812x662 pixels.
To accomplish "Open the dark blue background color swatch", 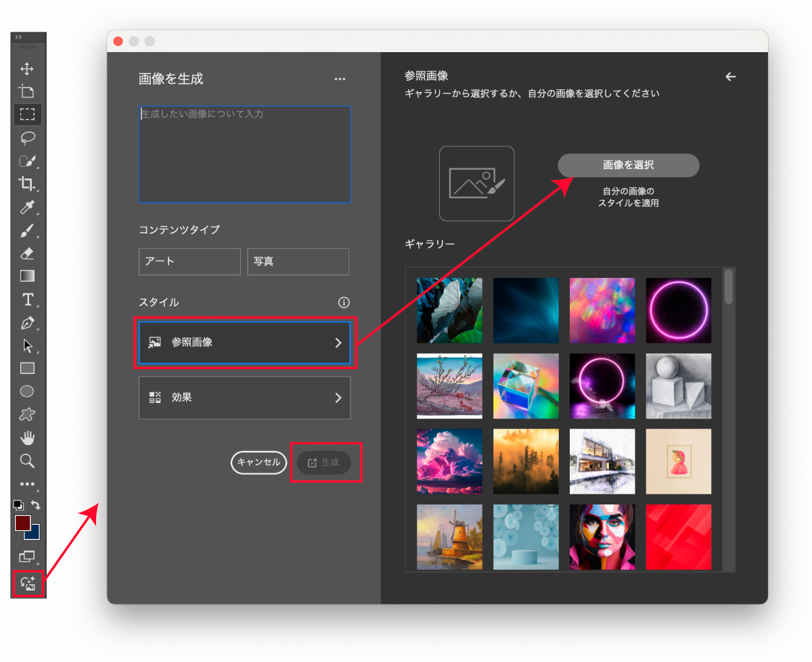I will [x=34, y=534].
